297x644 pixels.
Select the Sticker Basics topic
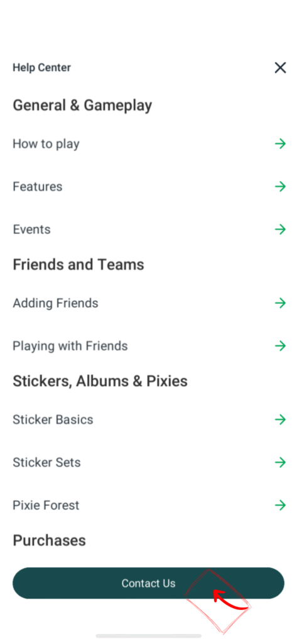(148, 419)
